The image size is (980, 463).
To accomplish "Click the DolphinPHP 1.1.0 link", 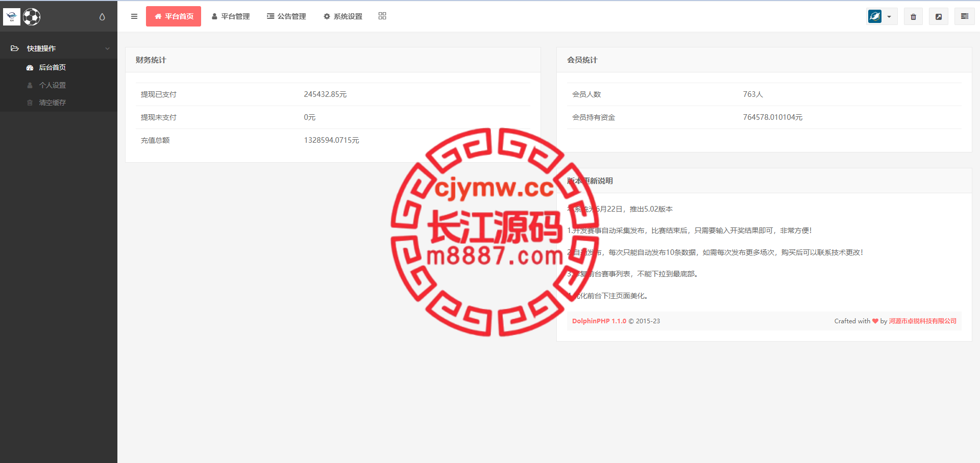I will [599, 321].
